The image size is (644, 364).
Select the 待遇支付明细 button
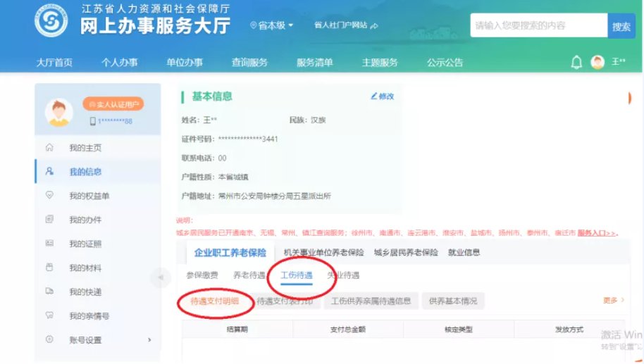click(214, 301)
